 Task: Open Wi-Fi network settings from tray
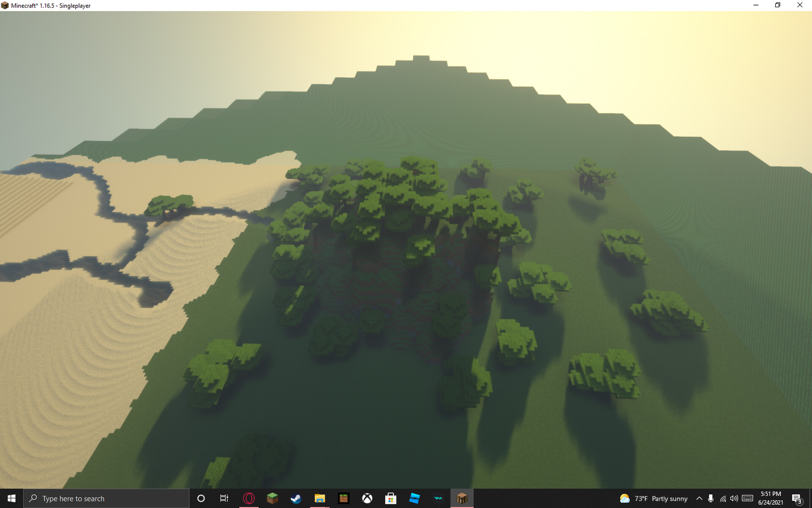722,498
